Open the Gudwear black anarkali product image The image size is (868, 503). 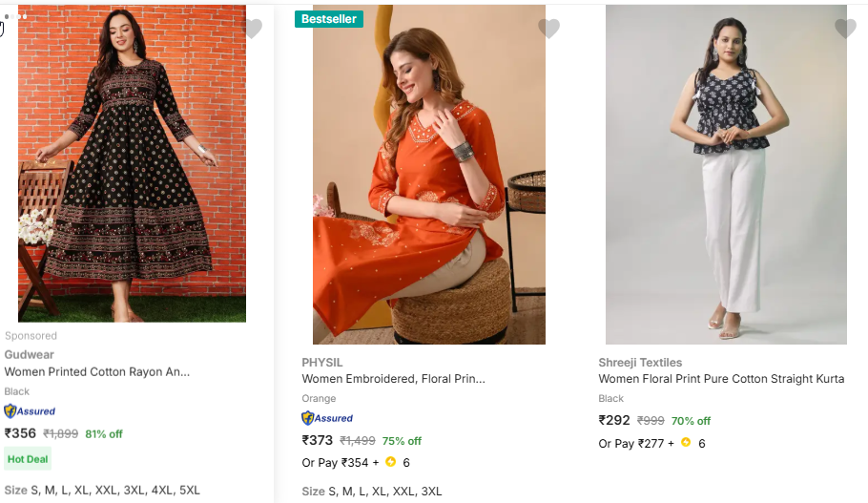coord(132,162)
